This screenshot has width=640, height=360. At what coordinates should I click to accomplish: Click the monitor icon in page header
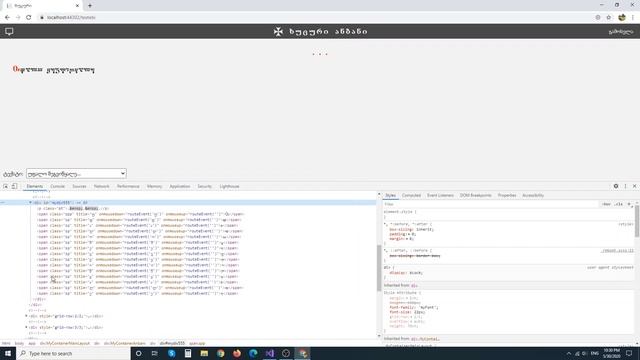click(9, 31)
